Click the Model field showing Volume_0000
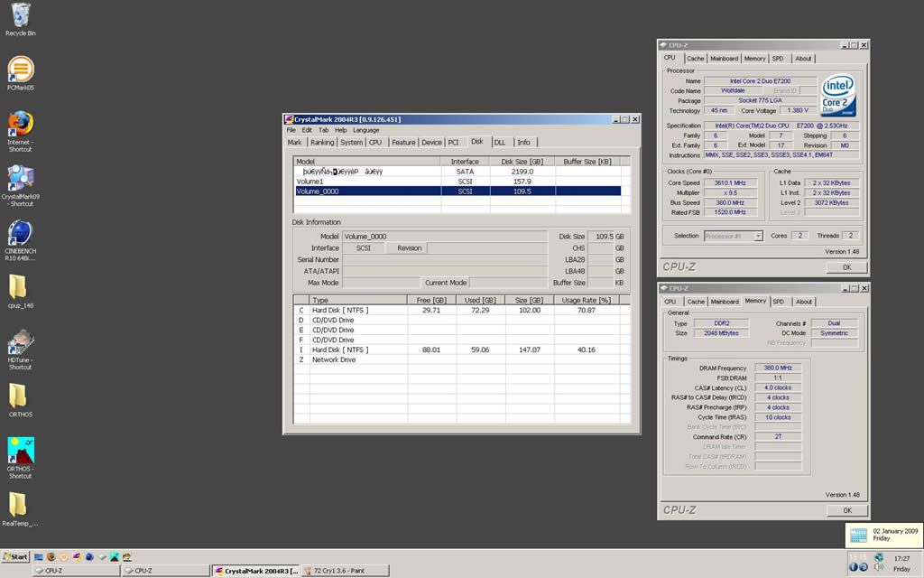 click(x=445, y=237)
